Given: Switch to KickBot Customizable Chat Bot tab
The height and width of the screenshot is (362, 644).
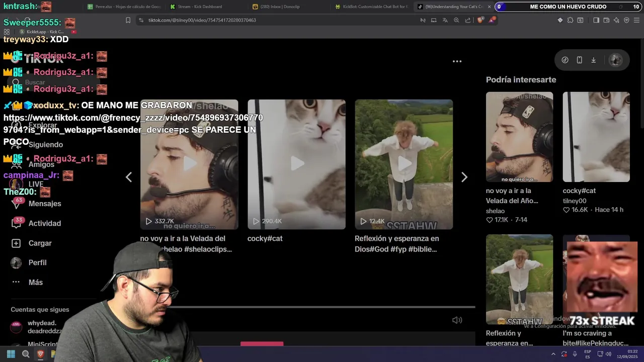Looking at the screenshot, I should (x=371, y=7).
